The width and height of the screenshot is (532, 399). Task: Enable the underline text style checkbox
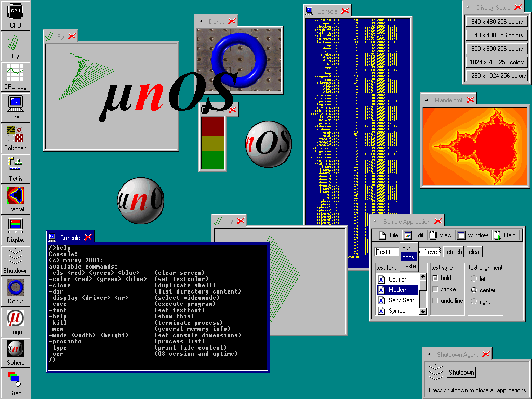click(435, 301)
